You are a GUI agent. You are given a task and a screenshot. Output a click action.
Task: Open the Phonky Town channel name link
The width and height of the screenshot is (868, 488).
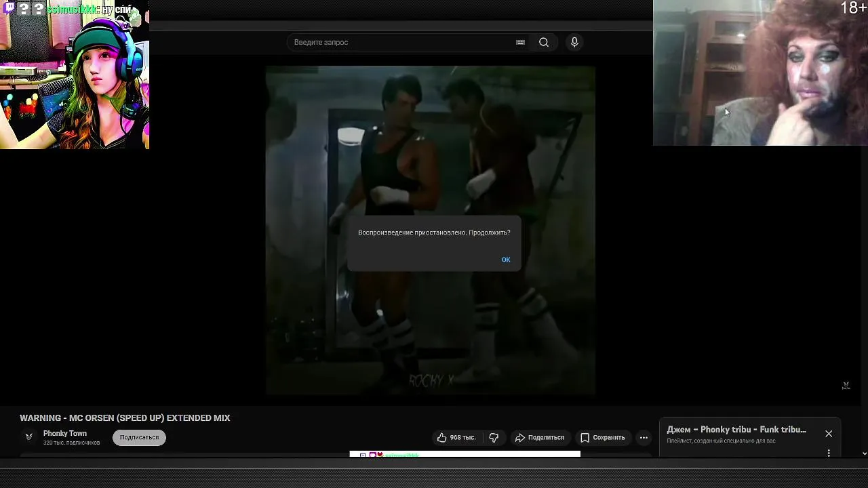65,434
